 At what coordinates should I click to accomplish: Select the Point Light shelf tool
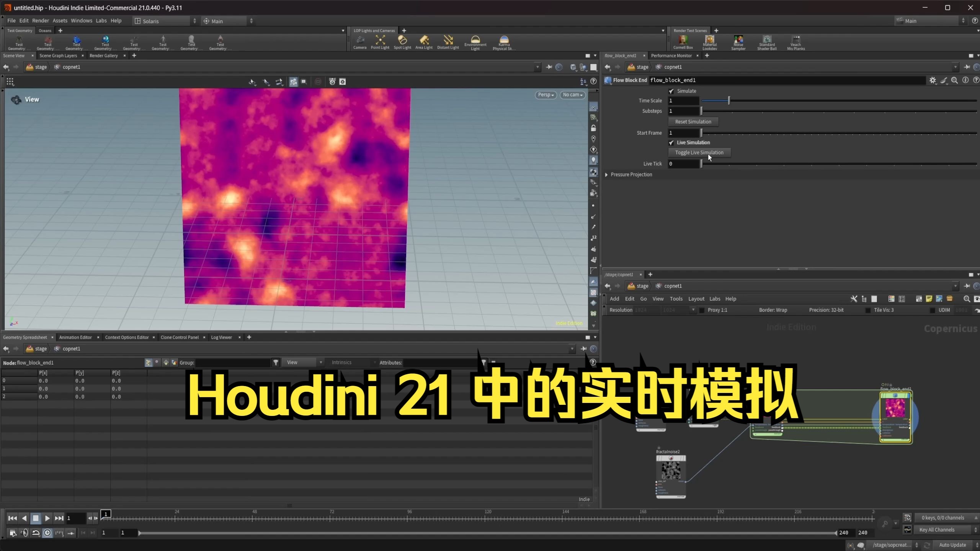pyautogui.click(x=380, y=42)
